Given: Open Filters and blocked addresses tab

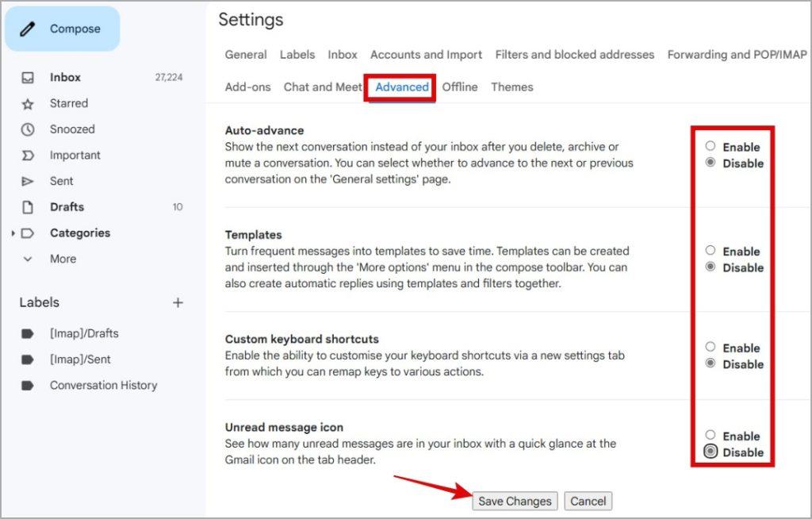Looking at the screenshot, I should point(574,55).
